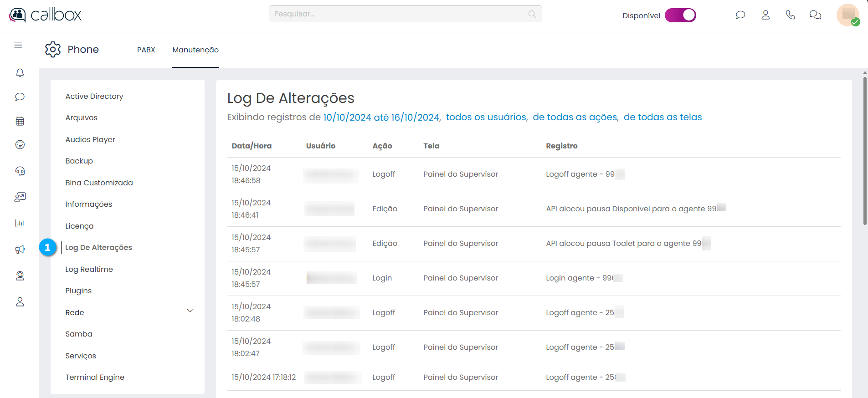Open Log Realtime in the side menu
Screen dimensions: 868x398
pyautogui.click(x=89, y=270)
